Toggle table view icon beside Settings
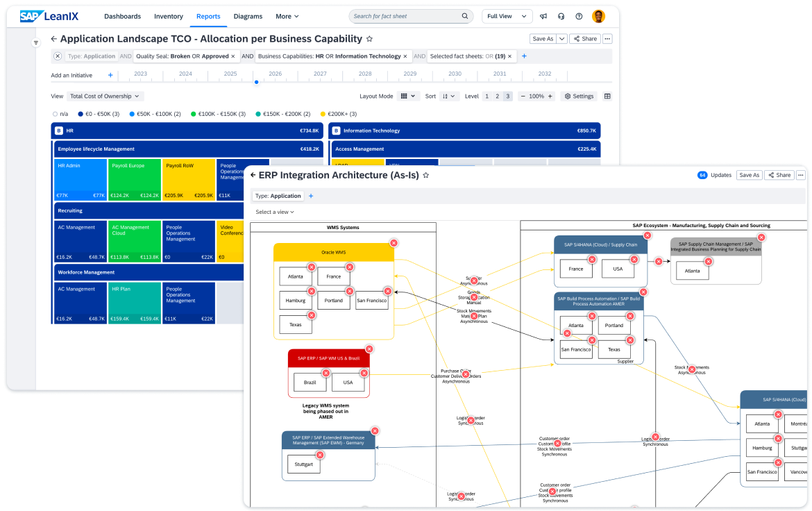Viewport: 812px width, 511px height. 607,97
